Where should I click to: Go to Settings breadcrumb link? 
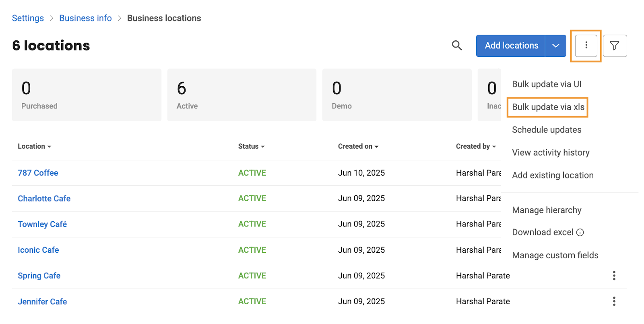click(x=28, y=18)
